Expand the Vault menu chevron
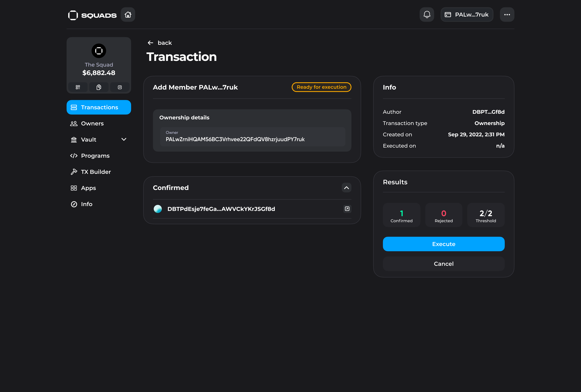Screen dimensions: 581x392 coord(124,139)
